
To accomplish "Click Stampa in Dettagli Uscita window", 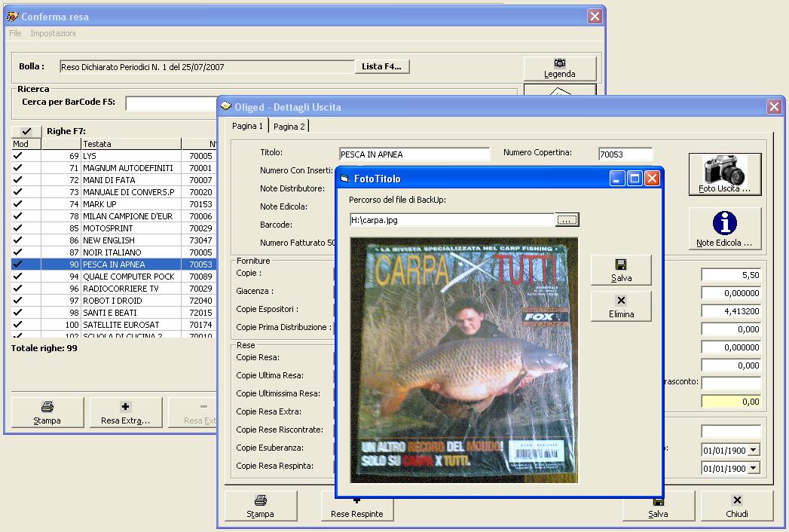I will 260,506.
